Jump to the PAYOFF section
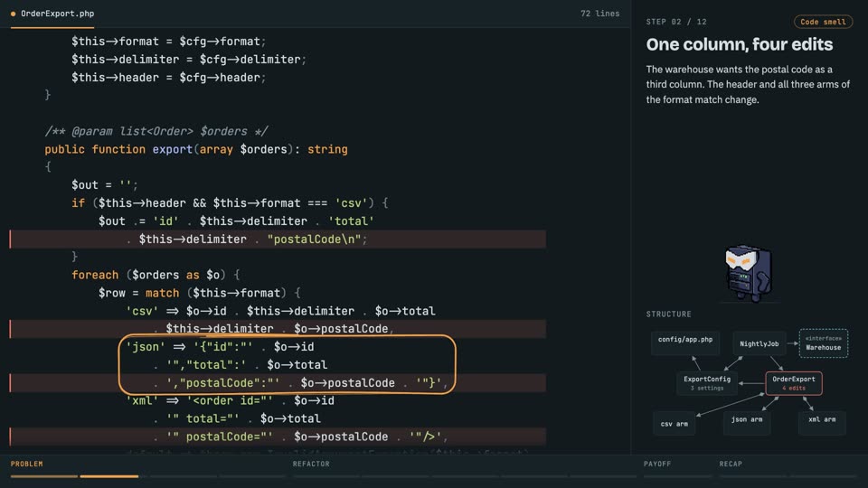868x488 pixels. [x=657, y=464]
